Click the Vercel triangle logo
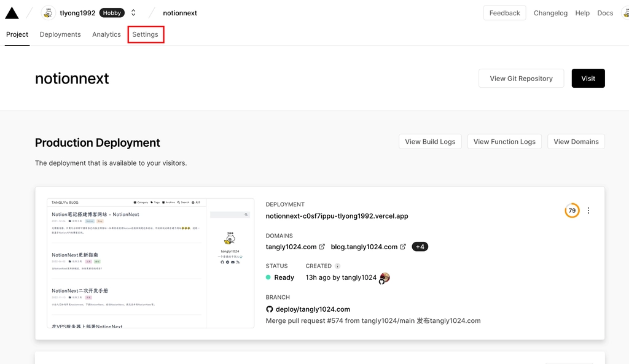The width and height of the screenshot is (629, 364). coord(12,14)
